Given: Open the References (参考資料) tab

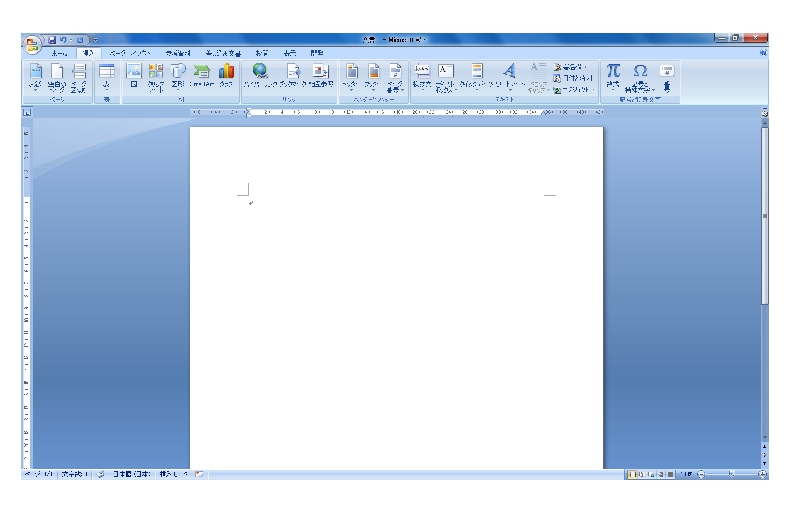Looking at the screenshot, I should 178,53.
